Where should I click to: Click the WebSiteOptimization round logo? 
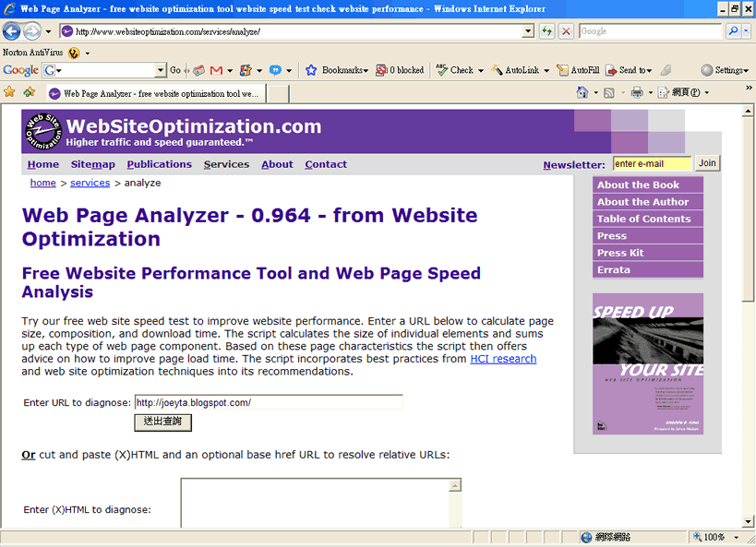[43, 131]
